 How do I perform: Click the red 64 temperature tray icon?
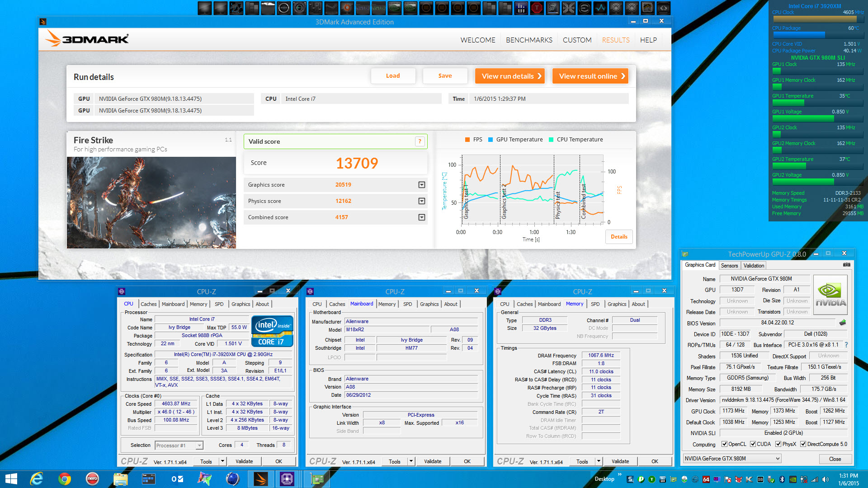706,479
